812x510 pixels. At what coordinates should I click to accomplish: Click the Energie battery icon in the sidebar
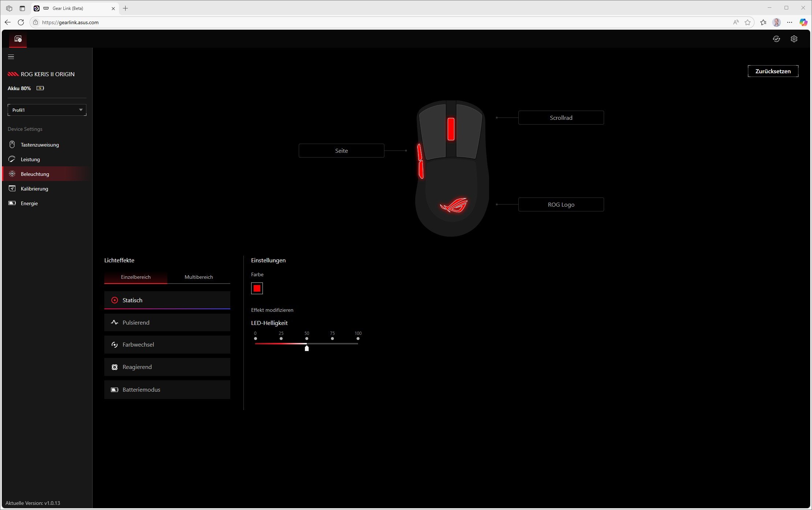pyautogui.click(x=12, y=203)
